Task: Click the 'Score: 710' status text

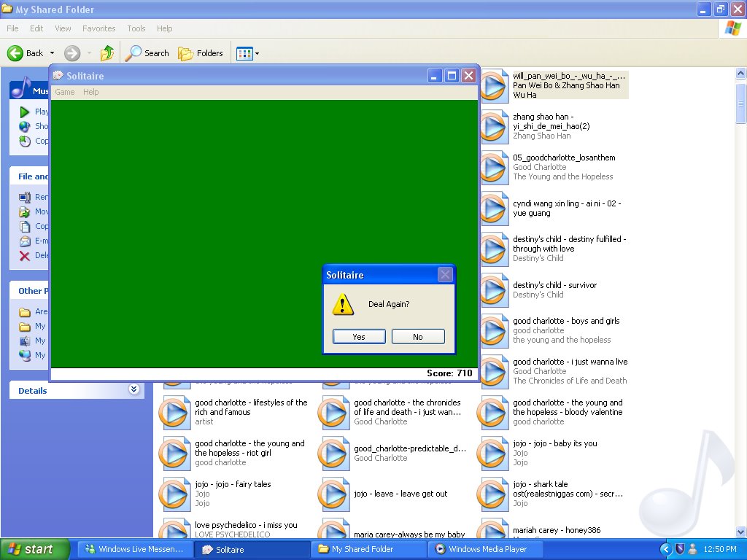Action: [449, 373]
